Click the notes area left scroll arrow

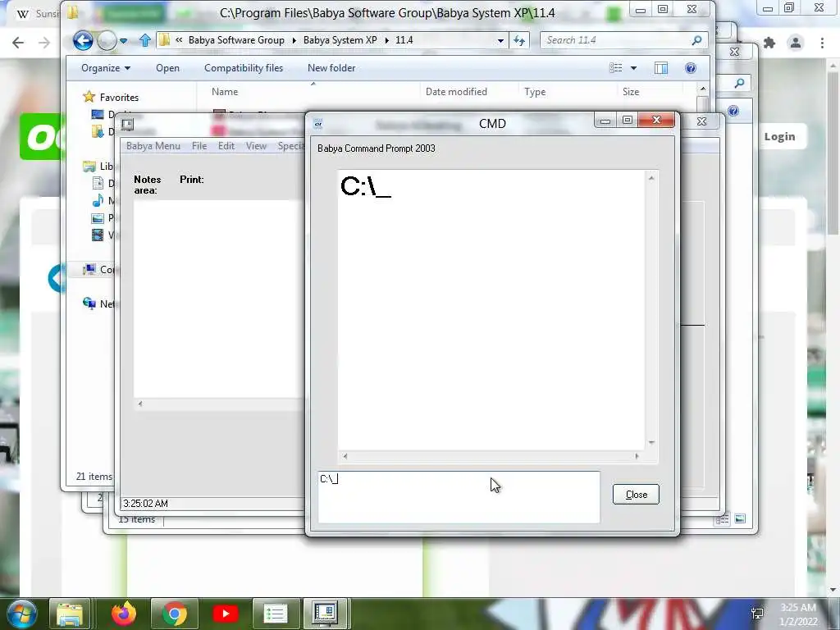point(140,404)
